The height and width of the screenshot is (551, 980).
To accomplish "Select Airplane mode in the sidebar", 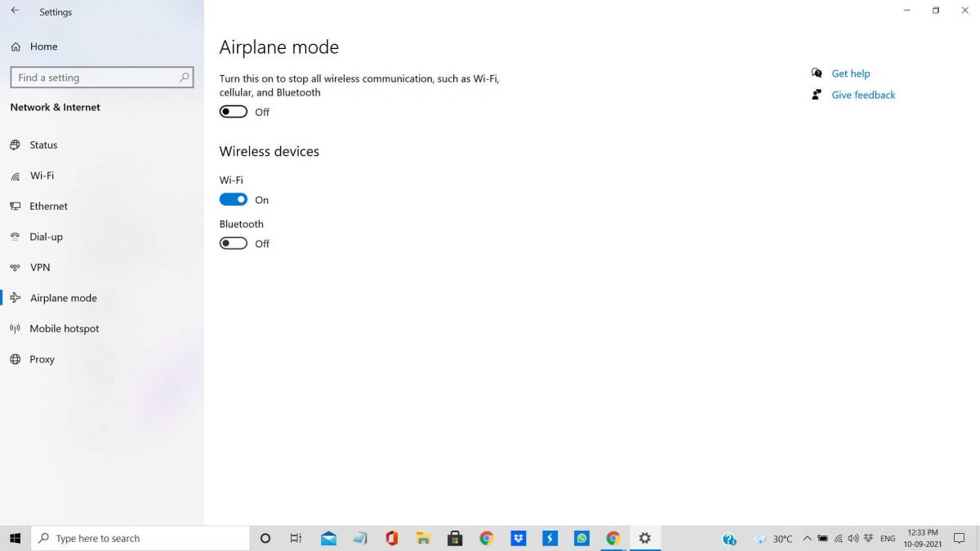I will click(x=63, y=297).
